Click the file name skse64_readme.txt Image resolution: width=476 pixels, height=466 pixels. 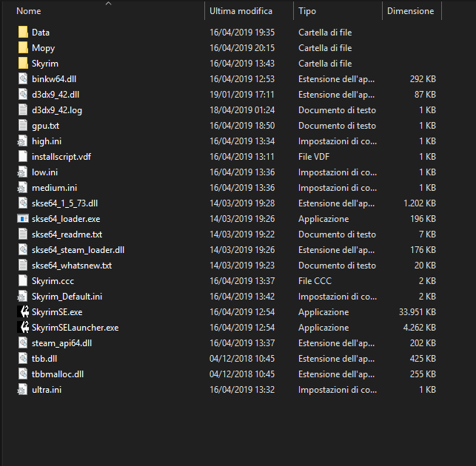pos(67,234)
